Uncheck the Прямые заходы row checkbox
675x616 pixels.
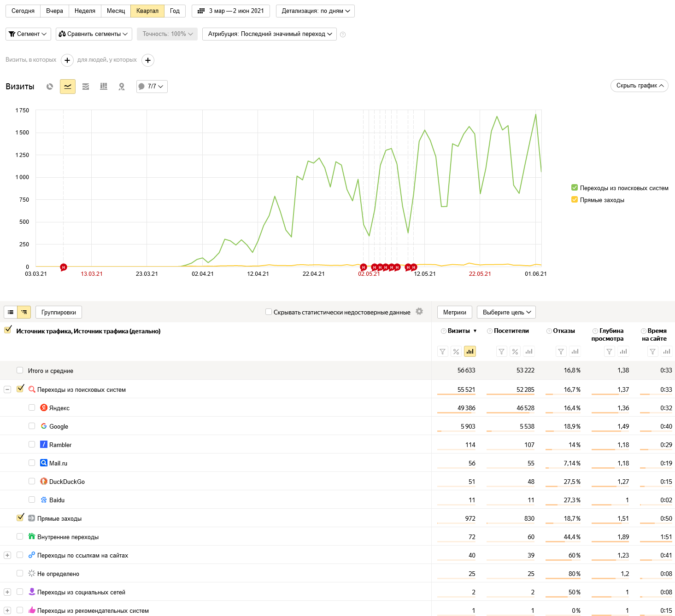pyautogui.click(x=20, y=518)
